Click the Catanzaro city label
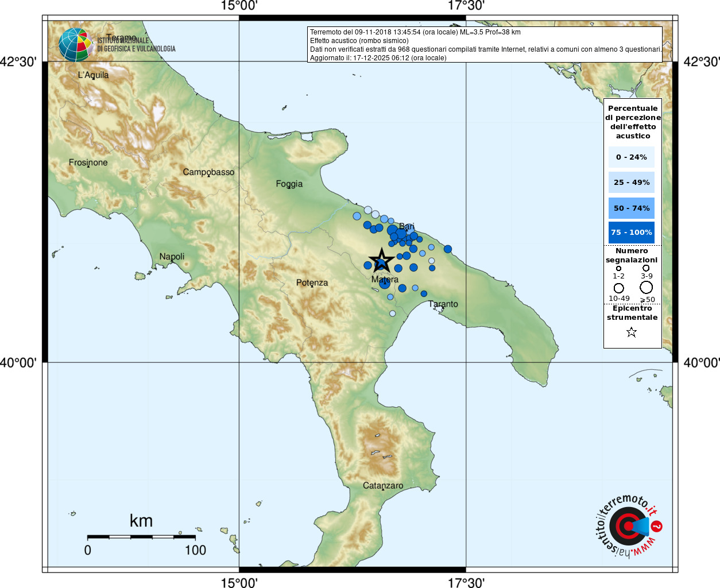 click(x=383, y=485)
